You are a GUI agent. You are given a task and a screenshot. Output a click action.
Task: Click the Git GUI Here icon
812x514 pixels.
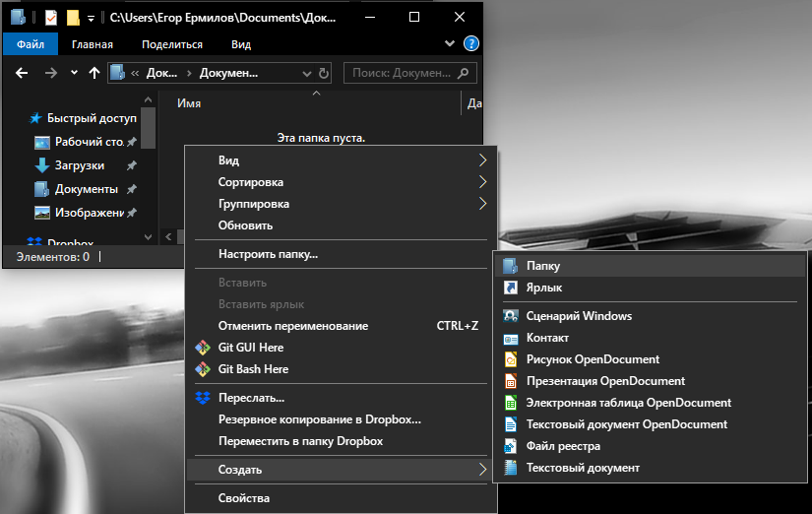(203, 348)
